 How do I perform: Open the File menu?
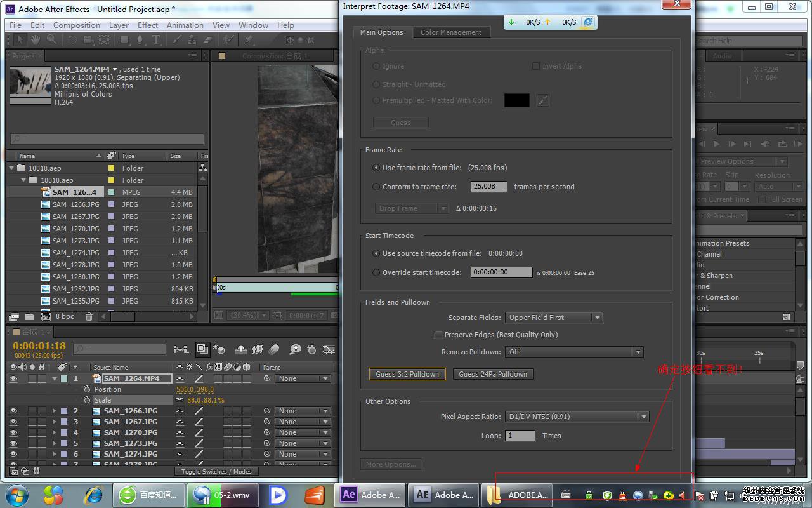pos(15,25)
